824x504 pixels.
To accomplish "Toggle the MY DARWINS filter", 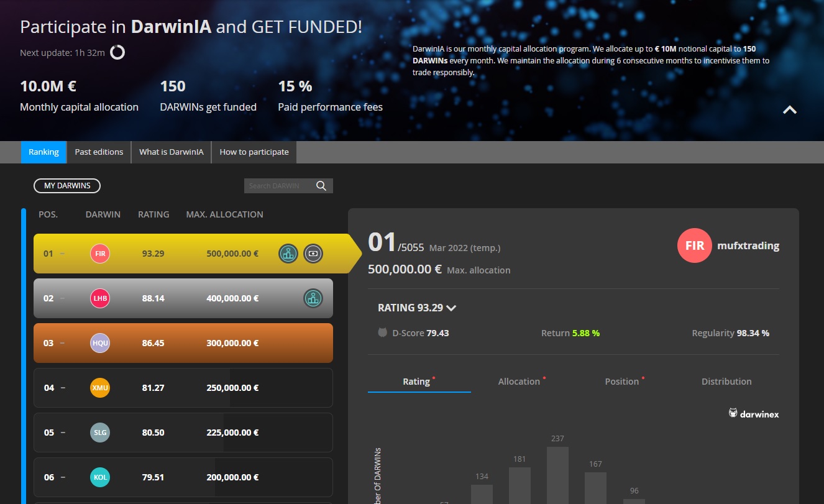I will pos(67,186).
